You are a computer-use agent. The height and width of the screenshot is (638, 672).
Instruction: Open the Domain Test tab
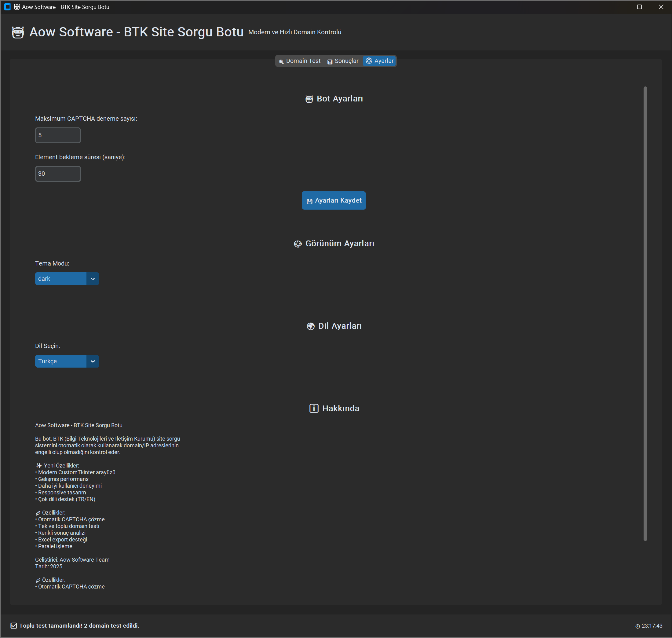(x=300, y=61)
